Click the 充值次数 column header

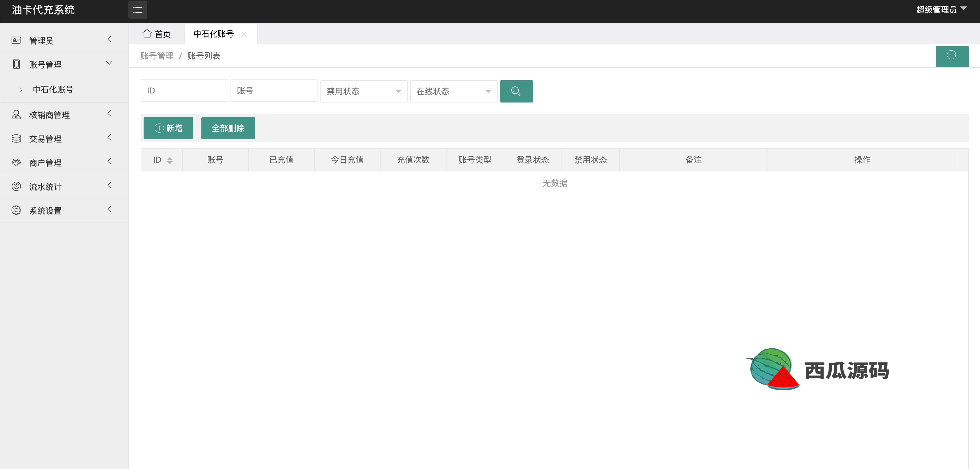(413, 160)
